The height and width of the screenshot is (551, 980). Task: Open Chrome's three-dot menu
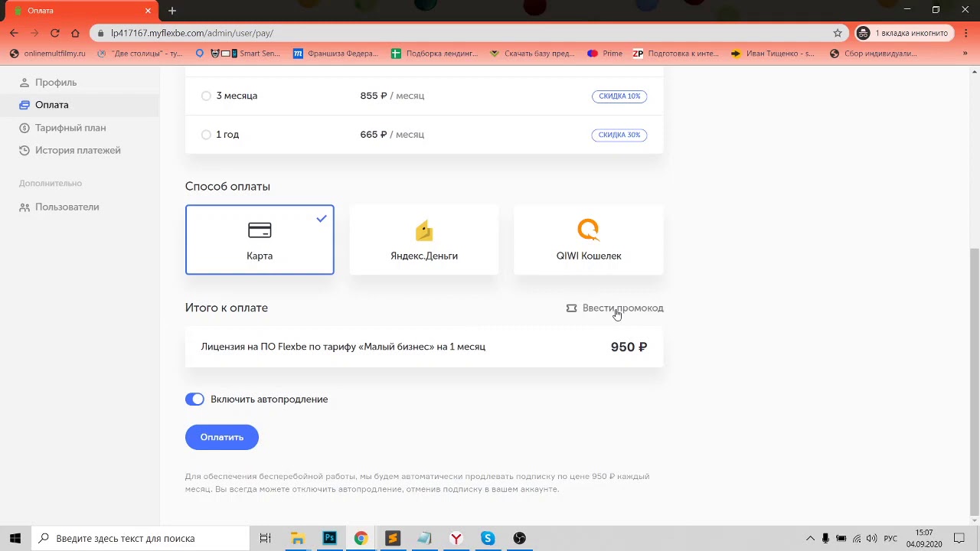coord(965,33)
